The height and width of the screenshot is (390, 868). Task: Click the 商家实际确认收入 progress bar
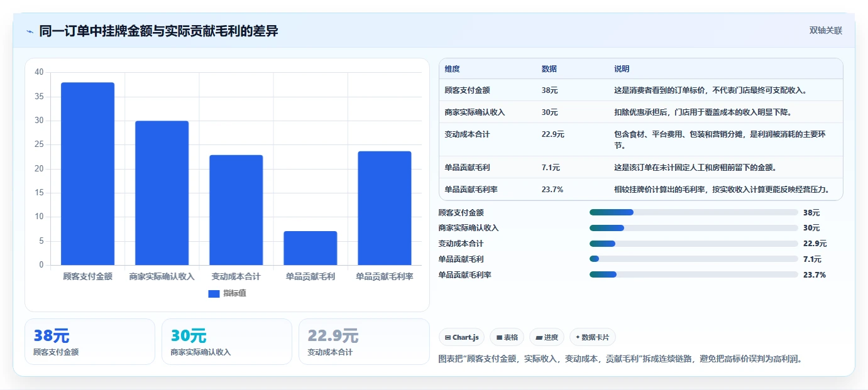[x=693, y=228]
